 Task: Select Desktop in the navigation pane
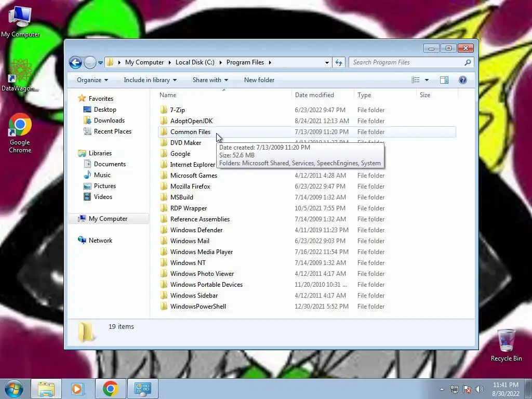click(105, 110)
